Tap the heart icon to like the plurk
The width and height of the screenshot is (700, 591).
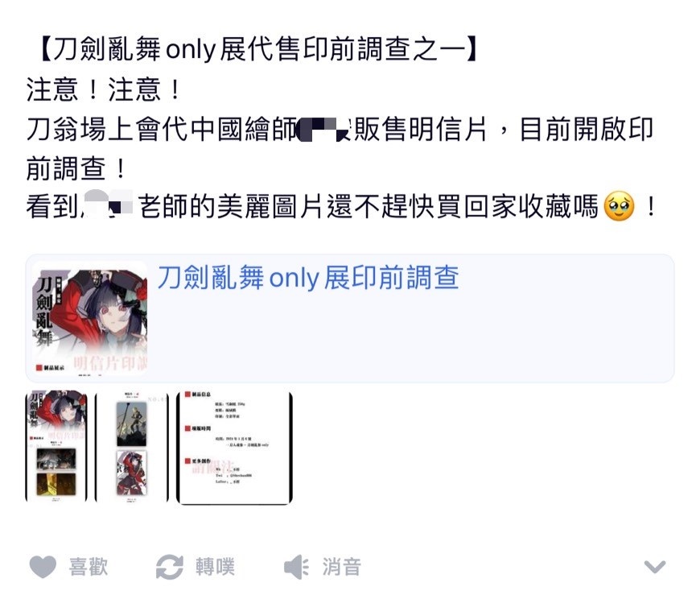(x=43, y=568)
